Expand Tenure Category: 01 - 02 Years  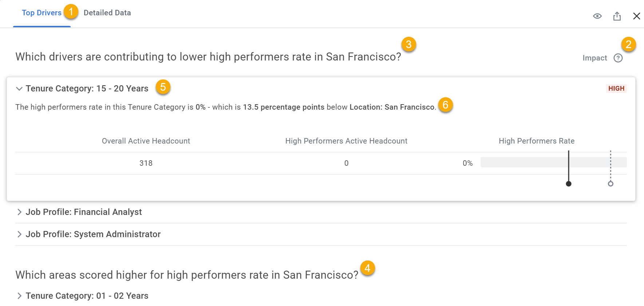[x=19, y=296]
